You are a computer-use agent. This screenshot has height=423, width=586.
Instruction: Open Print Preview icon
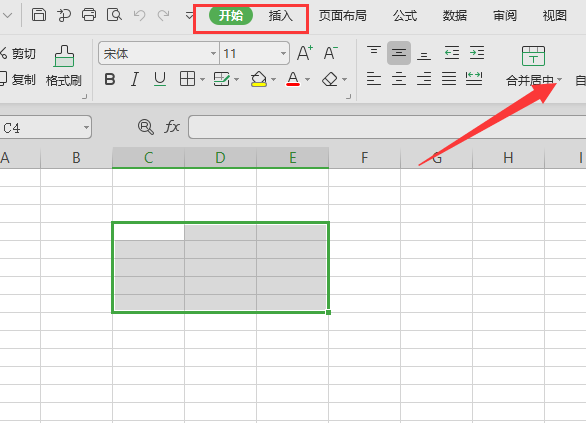coord(114,15)
